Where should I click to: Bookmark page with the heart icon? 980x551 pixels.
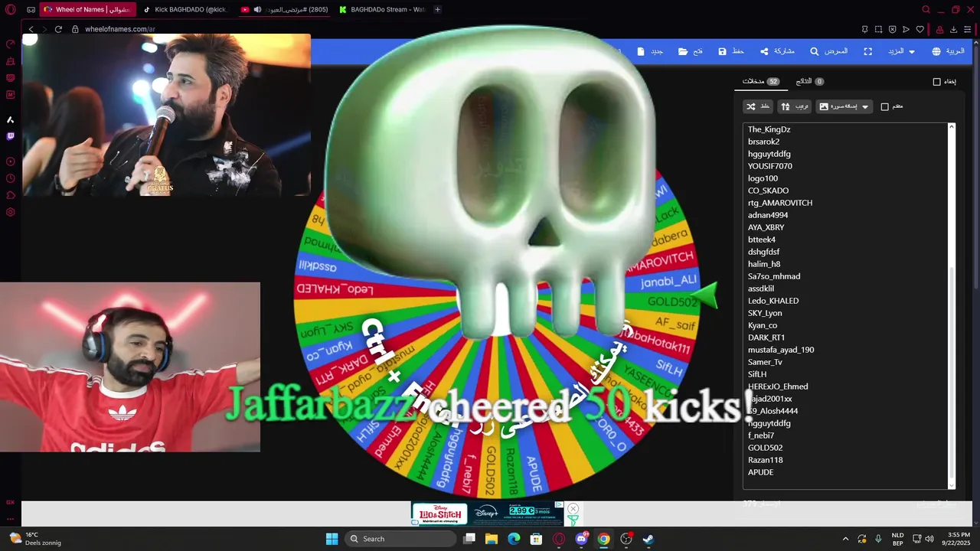[x=920, y=29]
